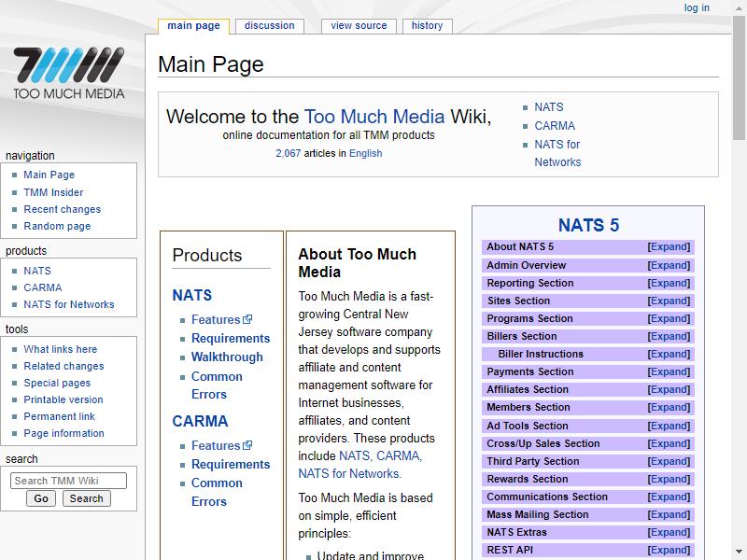Open a Random page
The height and width of the screenshot is (560, 747).
[57, 226]
